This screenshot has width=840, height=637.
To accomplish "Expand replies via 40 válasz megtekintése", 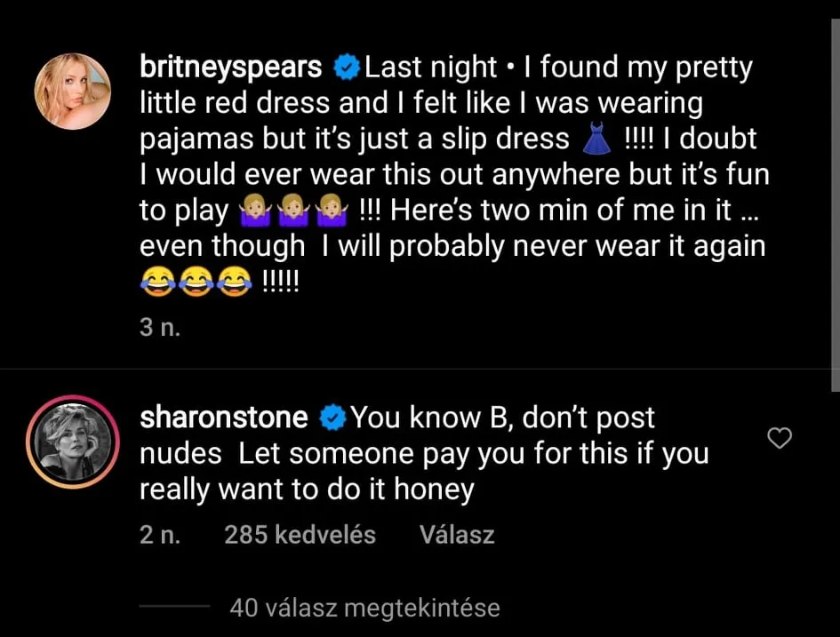I will pyautogui.click(x=364, y=608).
